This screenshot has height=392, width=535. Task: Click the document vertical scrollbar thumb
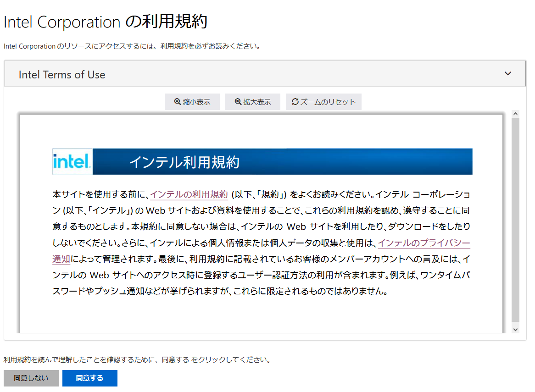point(516,220)
